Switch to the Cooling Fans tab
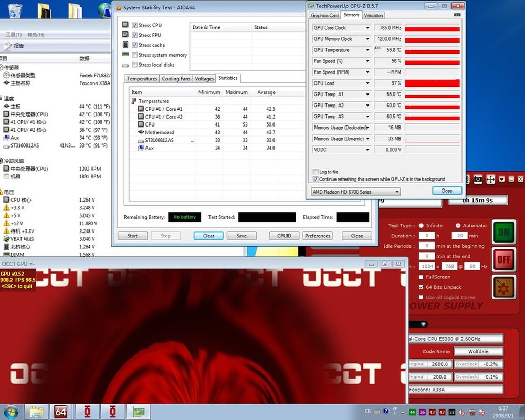Viewport: 525px width, 420px height. pos(176,79)
